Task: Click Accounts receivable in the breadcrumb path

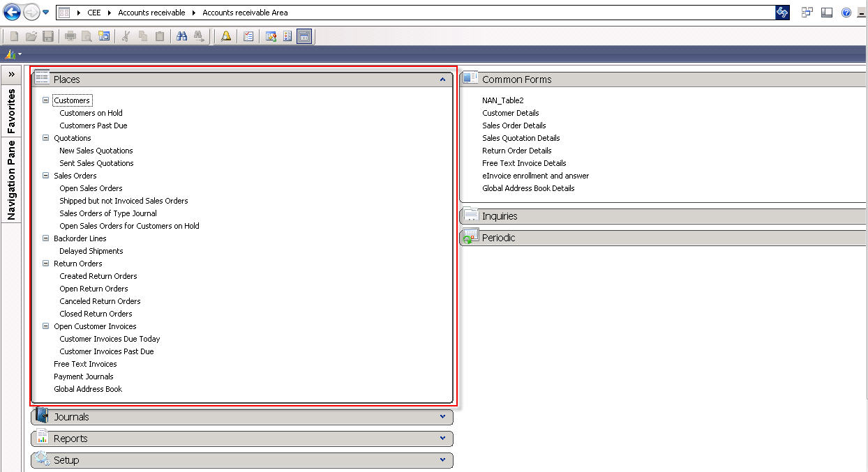Action: coord(151,13)
